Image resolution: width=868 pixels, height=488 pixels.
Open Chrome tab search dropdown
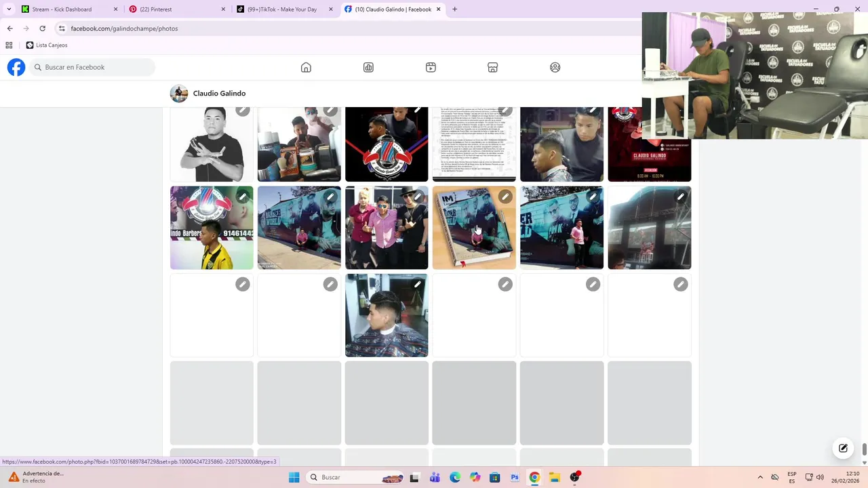tap(9, 9)
